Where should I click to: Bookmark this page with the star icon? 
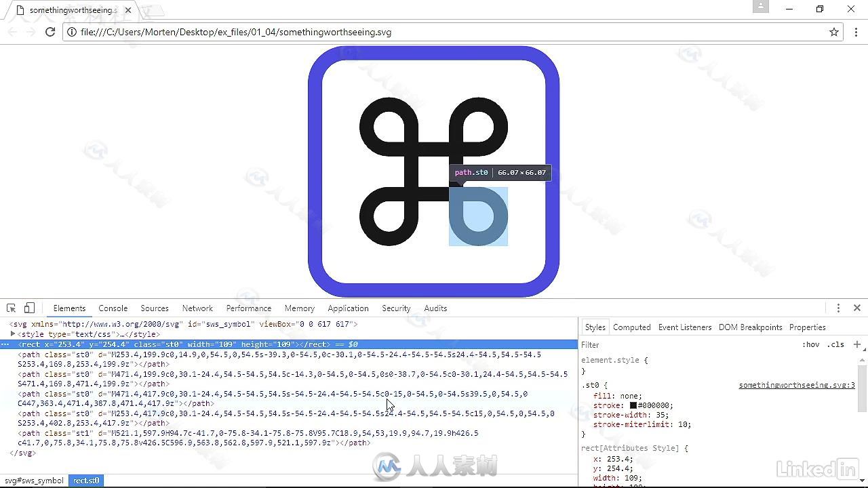click(834, 32)
